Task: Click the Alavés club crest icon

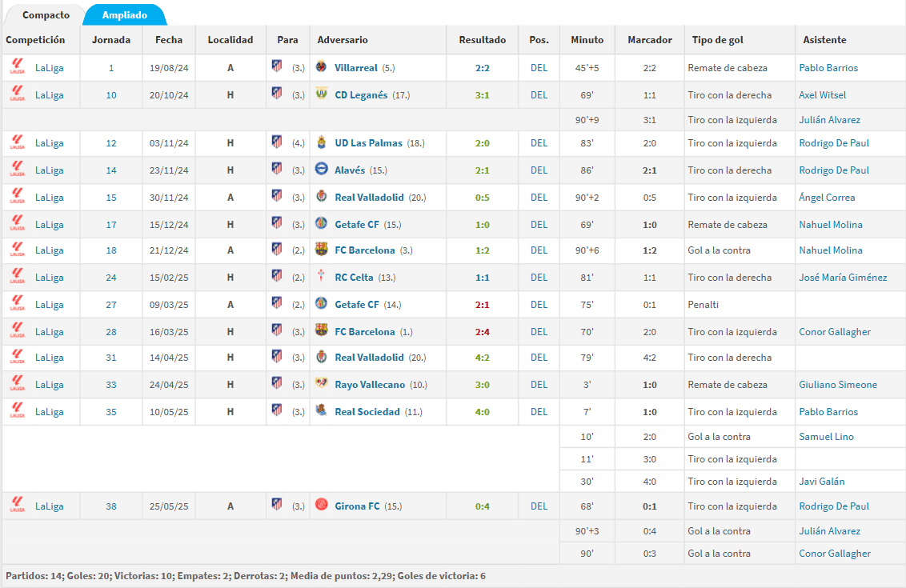Action: [x=321, y=170]
